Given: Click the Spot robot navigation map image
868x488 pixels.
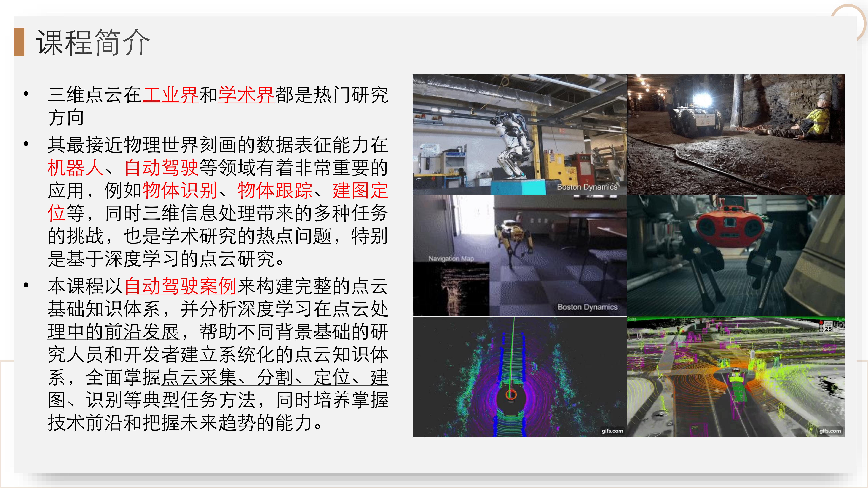Looking at the screenshot, I should [x=519, y=256].
